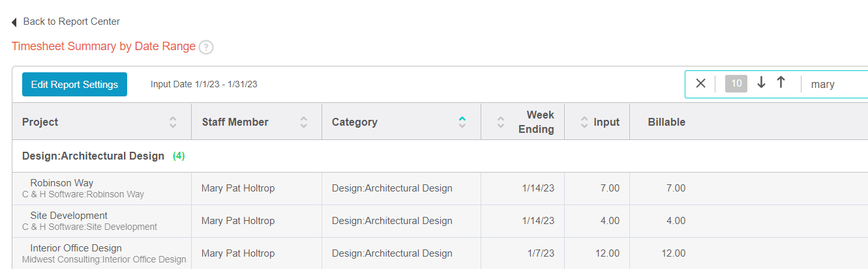Toggle Category column sort arrows

pos(462,122)
